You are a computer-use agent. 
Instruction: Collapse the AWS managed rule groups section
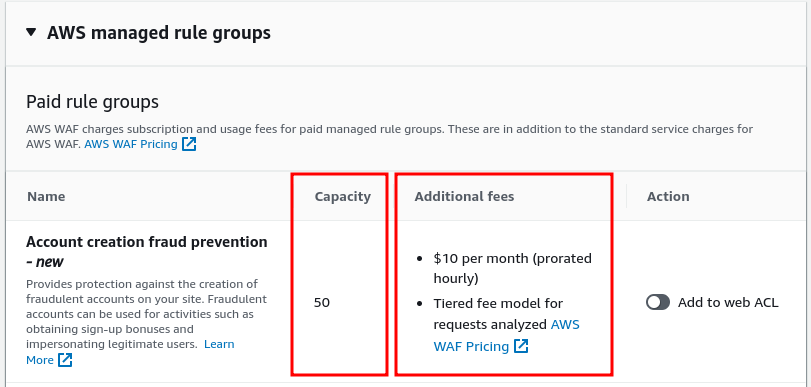pyautogui.click(x=31, y=33)
